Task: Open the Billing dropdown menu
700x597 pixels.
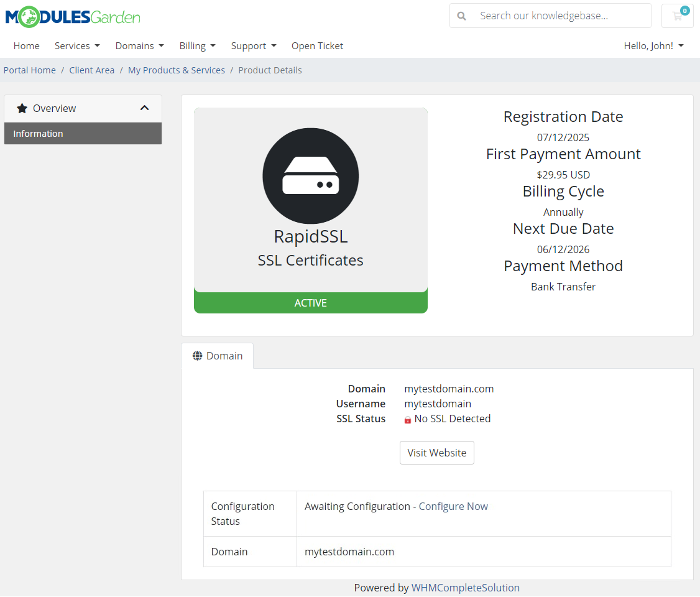Action: 197,45
